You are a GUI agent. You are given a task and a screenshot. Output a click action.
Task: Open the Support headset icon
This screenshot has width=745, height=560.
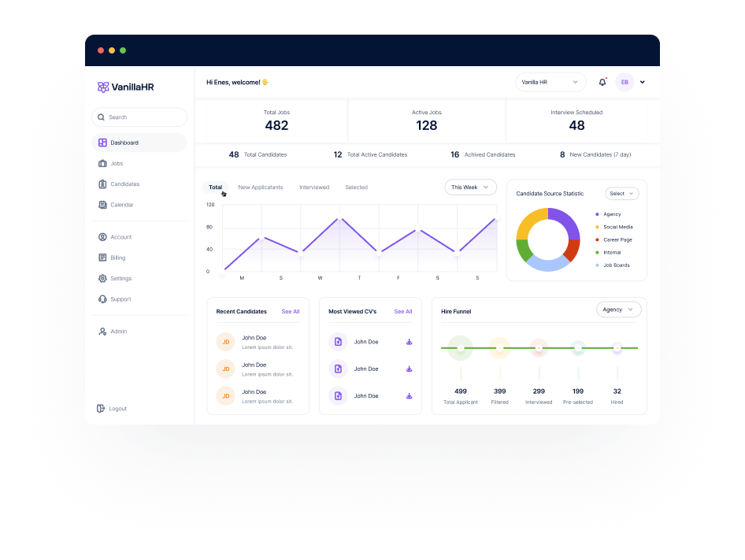(102, 299)
